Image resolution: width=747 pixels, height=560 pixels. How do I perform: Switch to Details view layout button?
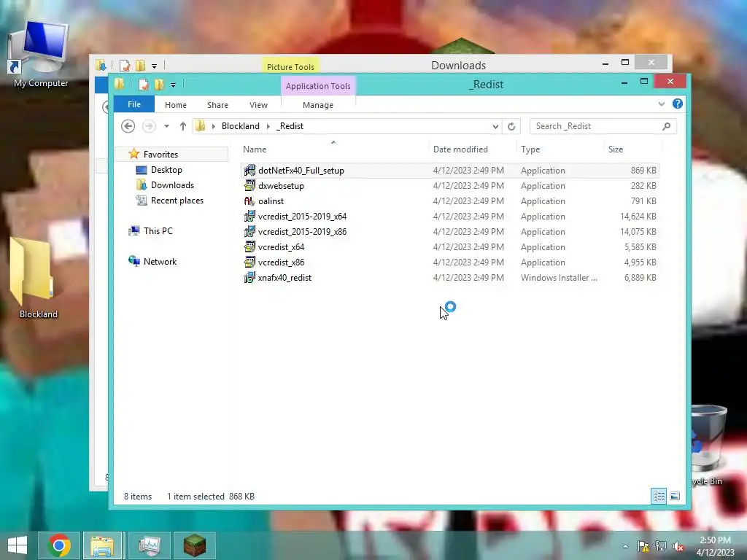point(659,496)
